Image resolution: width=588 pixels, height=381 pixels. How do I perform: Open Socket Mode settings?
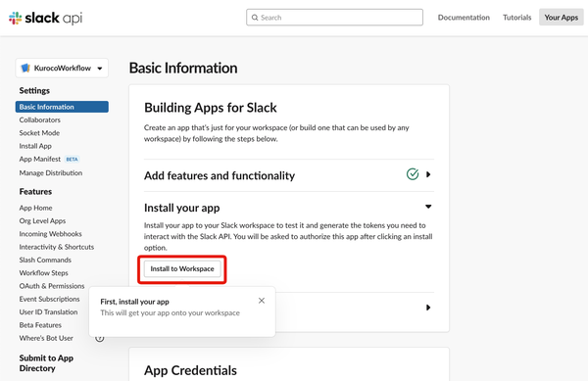(x=39, y=133)
